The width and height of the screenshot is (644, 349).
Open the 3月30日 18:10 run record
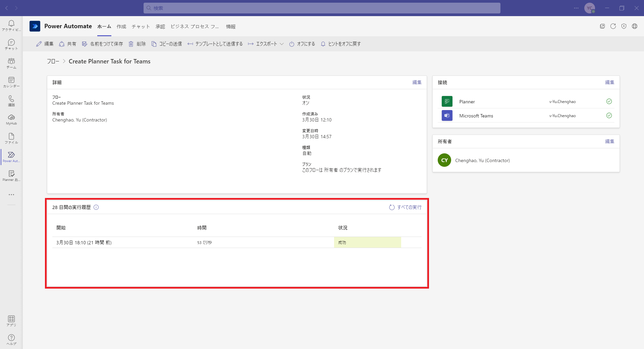pyautogui.click(x=84, y=242)
